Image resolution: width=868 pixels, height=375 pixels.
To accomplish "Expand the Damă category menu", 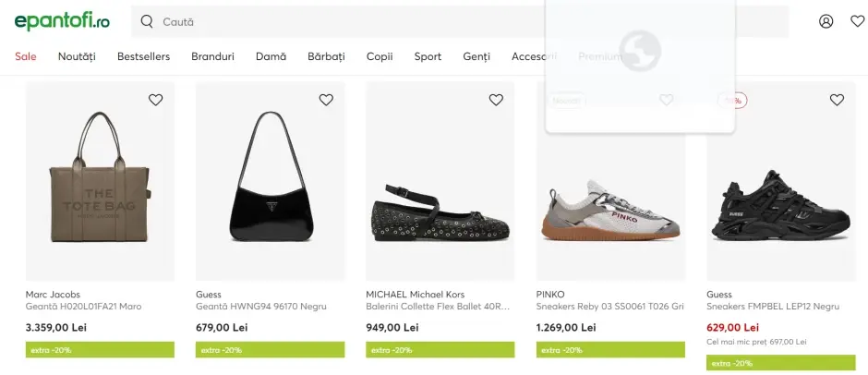I will (x=271, y=56).
